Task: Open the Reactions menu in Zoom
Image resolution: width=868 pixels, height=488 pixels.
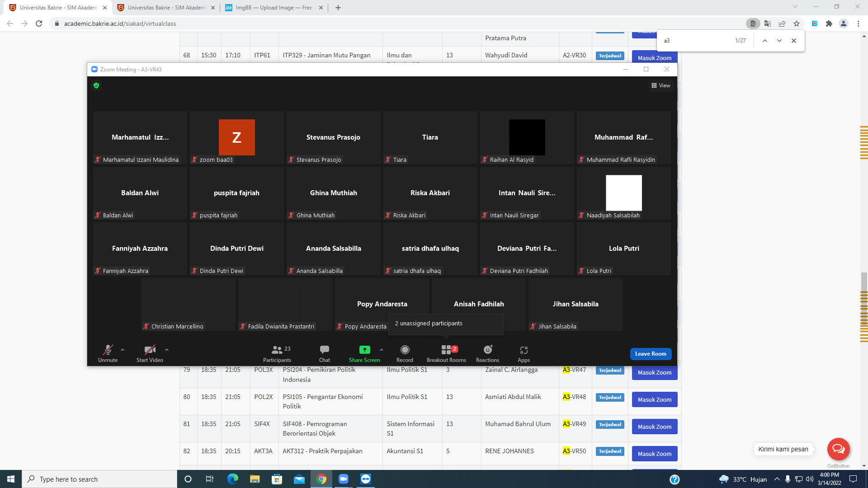Action: (x=487, y=354)
